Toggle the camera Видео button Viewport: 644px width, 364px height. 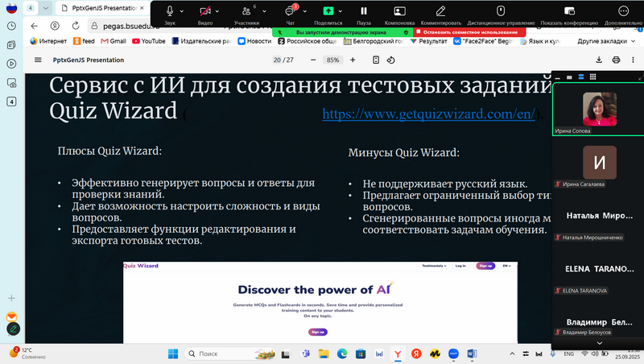click(206, 11)
